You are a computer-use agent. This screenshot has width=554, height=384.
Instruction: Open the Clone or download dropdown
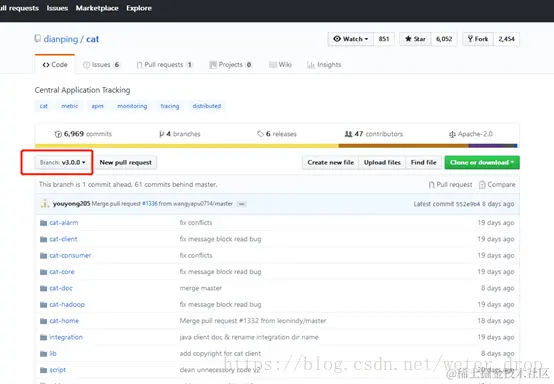click(482, 163)
